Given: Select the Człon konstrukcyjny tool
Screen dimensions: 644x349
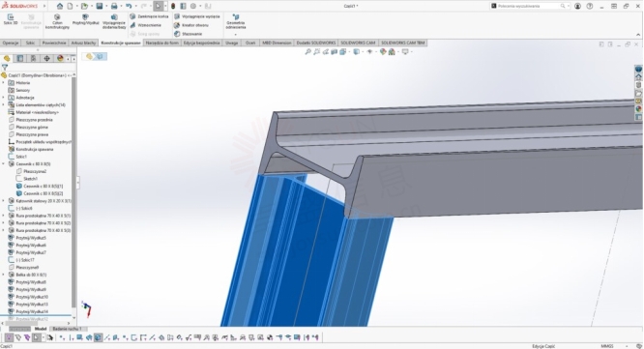Looking at the screenshot, I should (x=57, y=21).
